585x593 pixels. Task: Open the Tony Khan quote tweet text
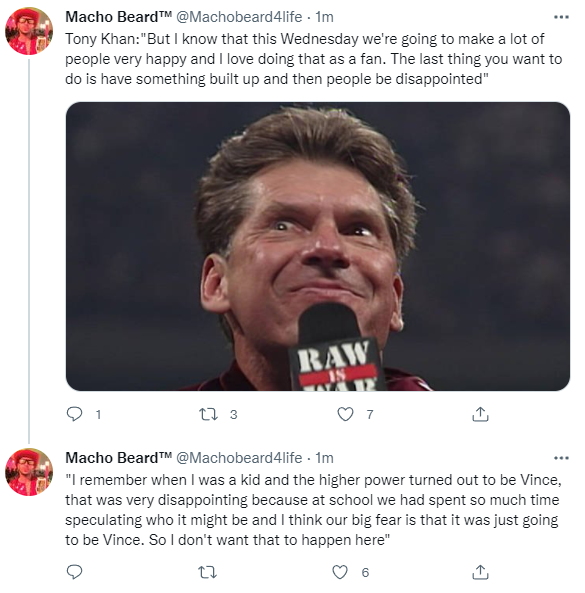tap(313, 59)
